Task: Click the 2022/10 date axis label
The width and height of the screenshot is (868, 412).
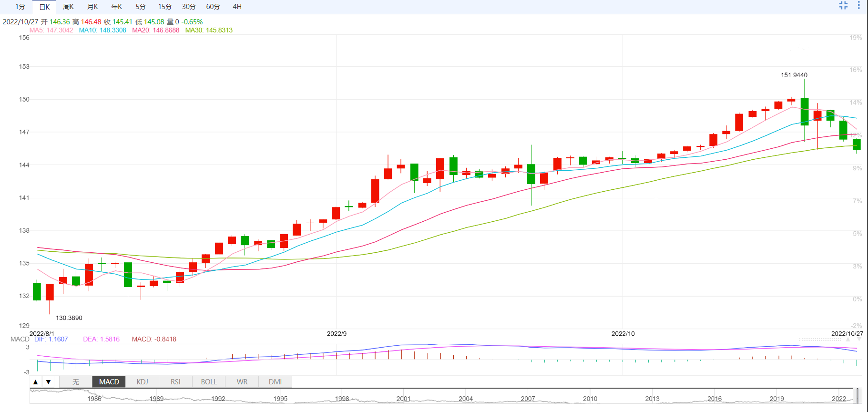Action: 623,333
